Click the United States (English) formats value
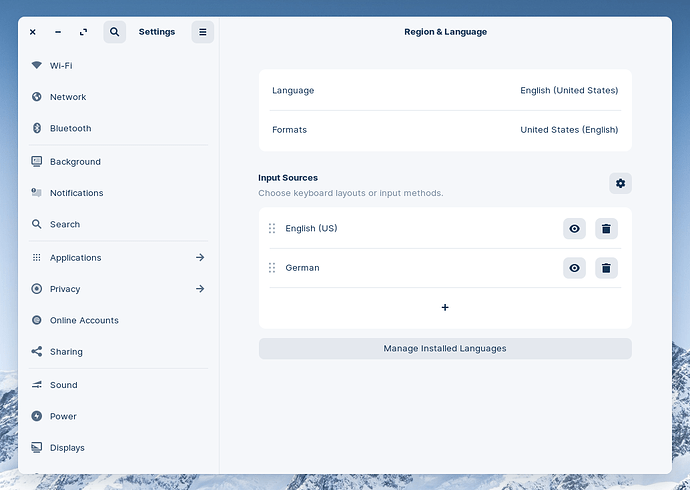 point(569,130)
